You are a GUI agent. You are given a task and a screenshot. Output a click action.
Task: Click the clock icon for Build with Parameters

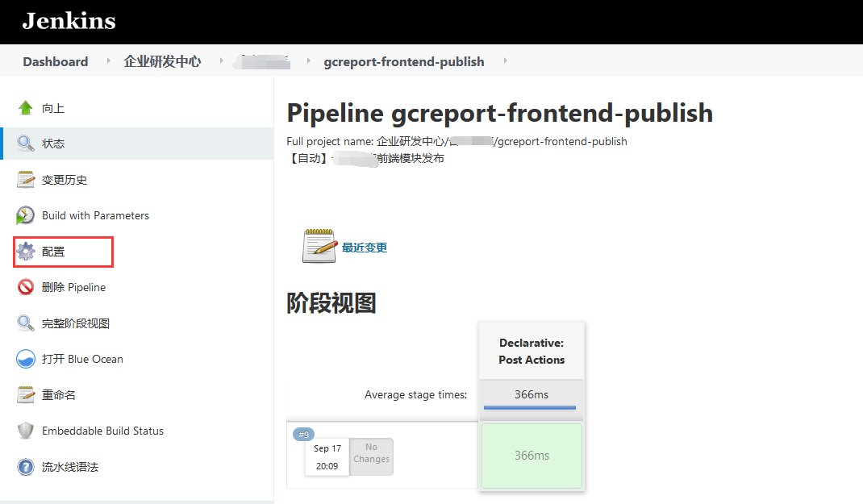(25, 215)
